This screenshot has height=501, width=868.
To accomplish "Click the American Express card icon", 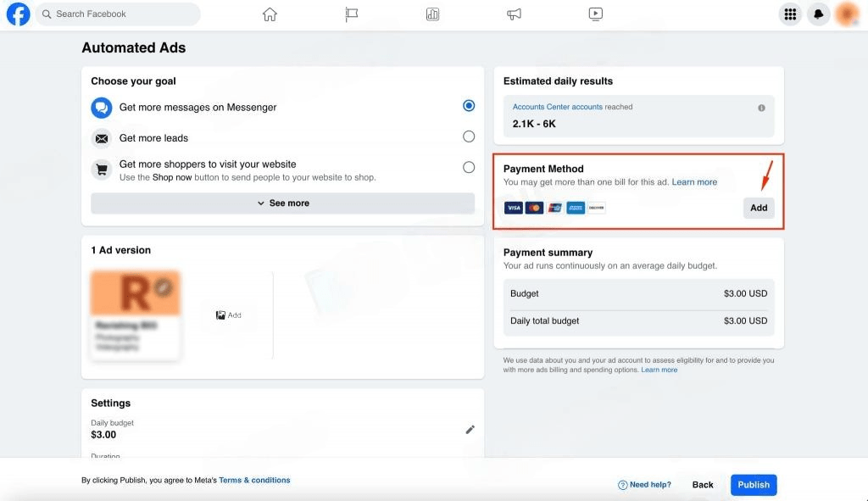I will [576, 208].
